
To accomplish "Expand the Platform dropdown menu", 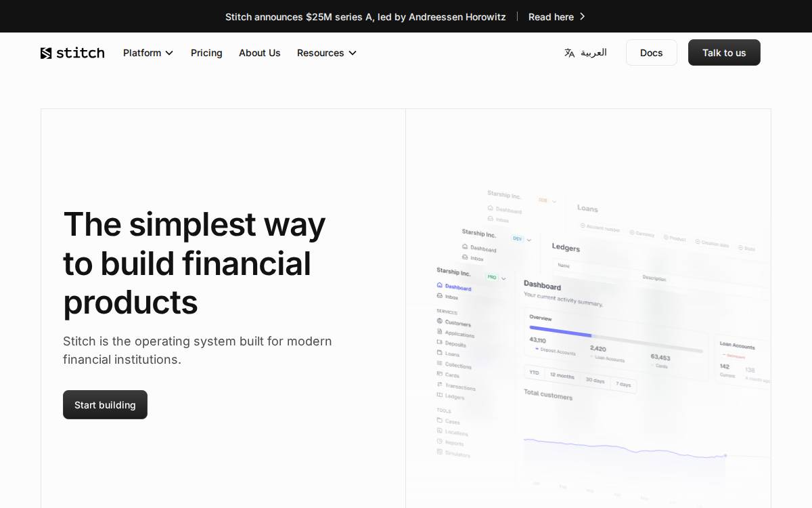I will [x=148, y=53].
